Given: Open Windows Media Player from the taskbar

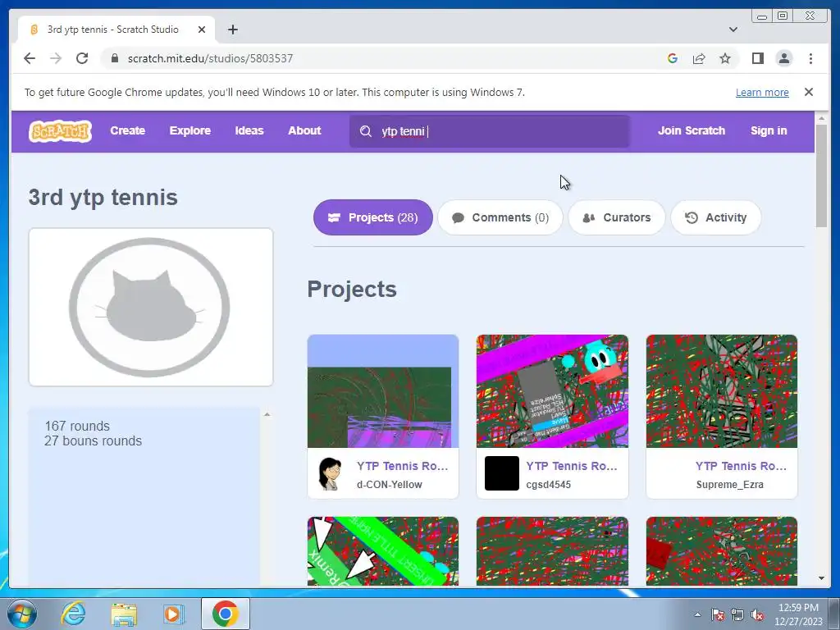Looking at the screenshot, I should click(x=174, y=614).
